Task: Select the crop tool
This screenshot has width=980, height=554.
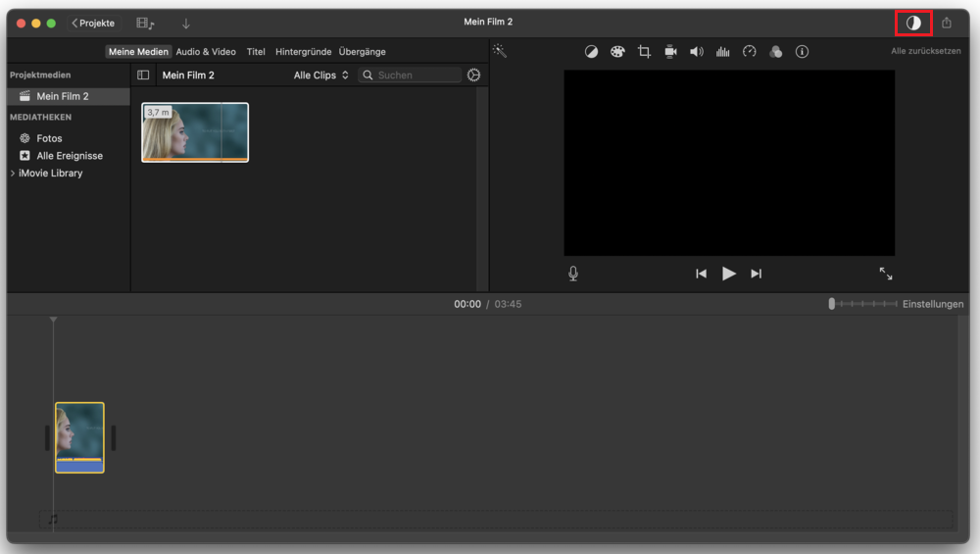Action: click(644, 52)
